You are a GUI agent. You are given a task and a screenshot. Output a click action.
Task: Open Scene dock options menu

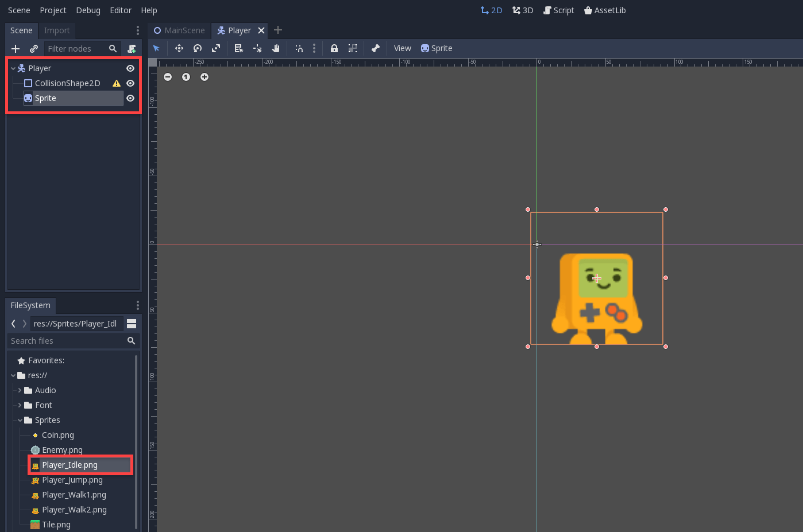pyautogui.click(x=137, y=30)
